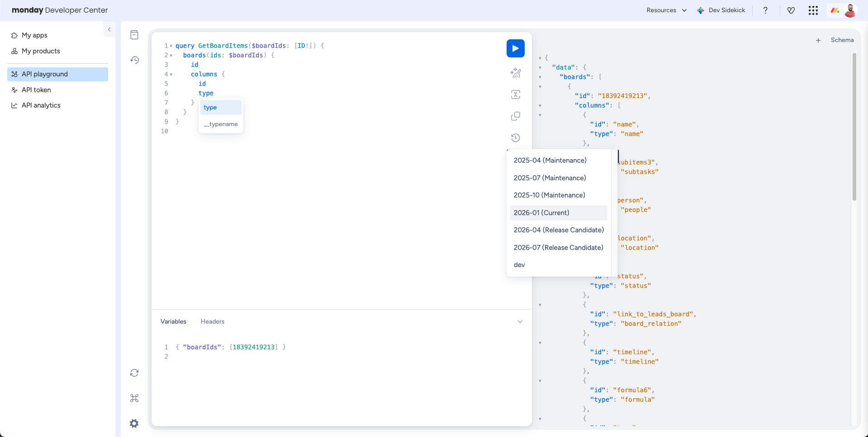Open playground settings gear
Viewport: 868px width, 437px height.
134,423
